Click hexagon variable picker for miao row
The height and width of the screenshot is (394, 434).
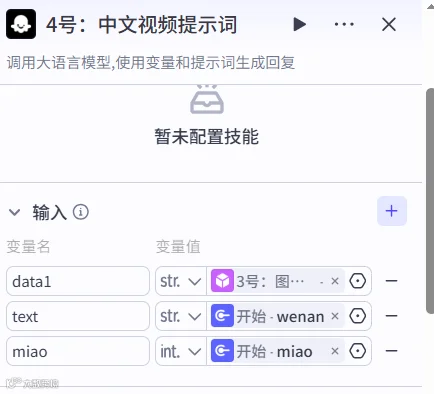coord(358,351)
